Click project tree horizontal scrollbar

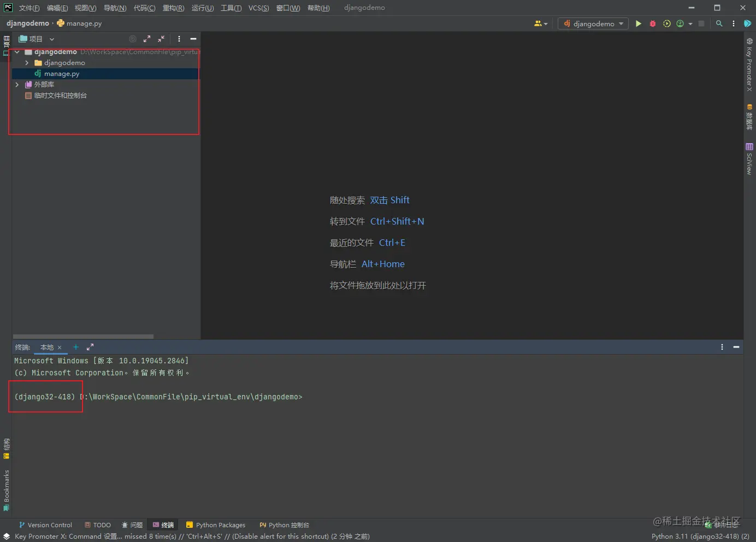coord(83,336)
